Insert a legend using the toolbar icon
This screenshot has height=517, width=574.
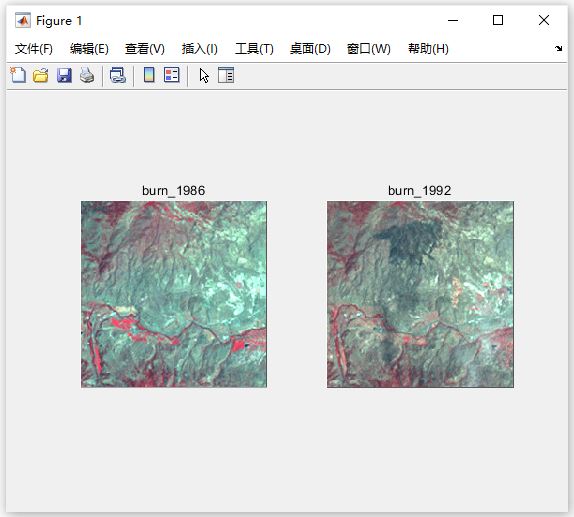[x=171, y=75]
